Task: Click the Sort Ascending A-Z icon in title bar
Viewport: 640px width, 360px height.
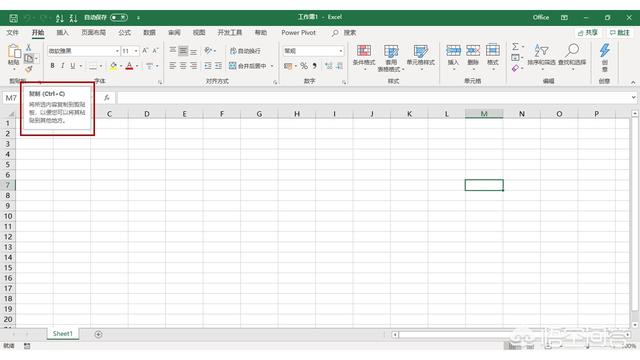Action: point(60,18)
